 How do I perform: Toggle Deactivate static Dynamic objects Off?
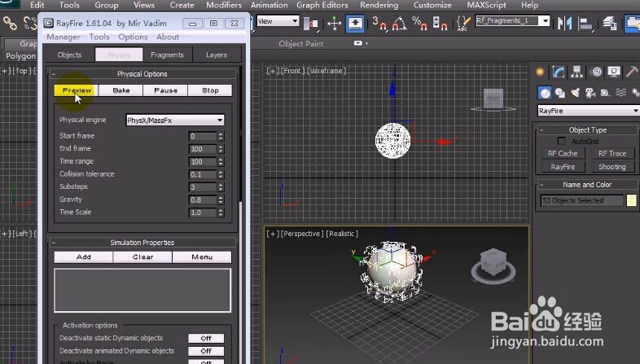click(206, 338)
